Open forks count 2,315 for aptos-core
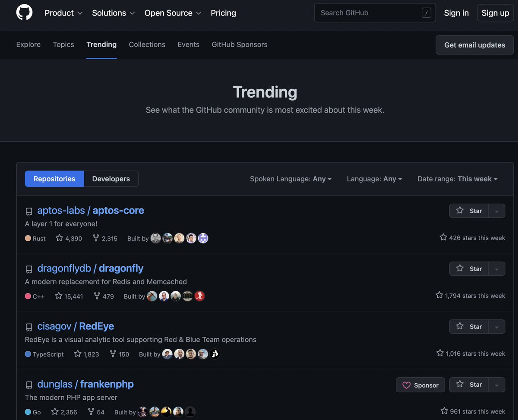518x420 pixels. 105,238
